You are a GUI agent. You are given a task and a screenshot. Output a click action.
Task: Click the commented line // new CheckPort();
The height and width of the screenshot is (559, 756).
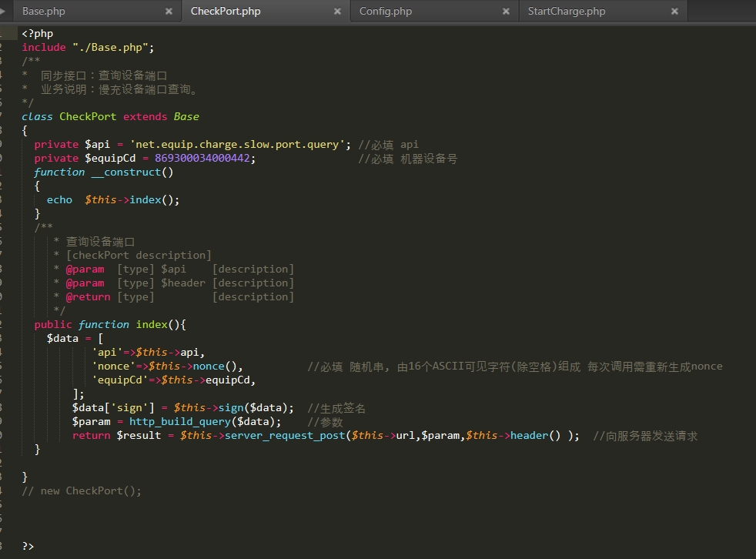point(82,491)
